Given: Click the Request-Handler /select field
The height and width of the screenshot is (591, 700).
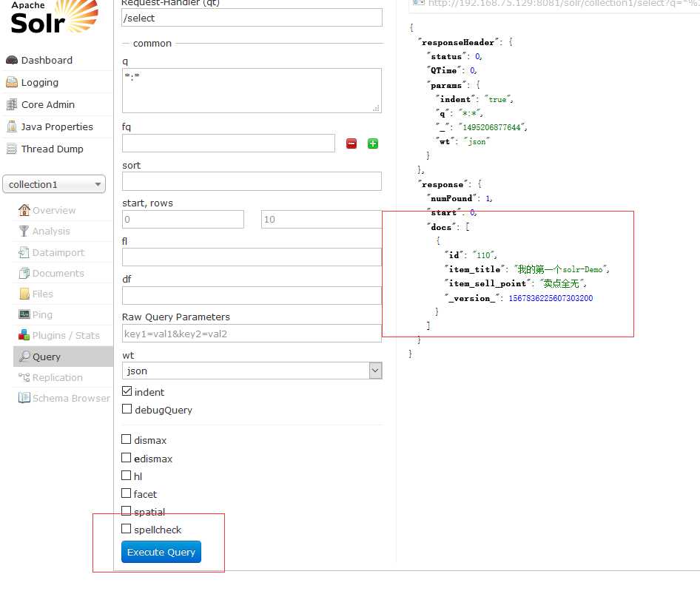Looking at the screenshot, I should (x=252, y=18).
